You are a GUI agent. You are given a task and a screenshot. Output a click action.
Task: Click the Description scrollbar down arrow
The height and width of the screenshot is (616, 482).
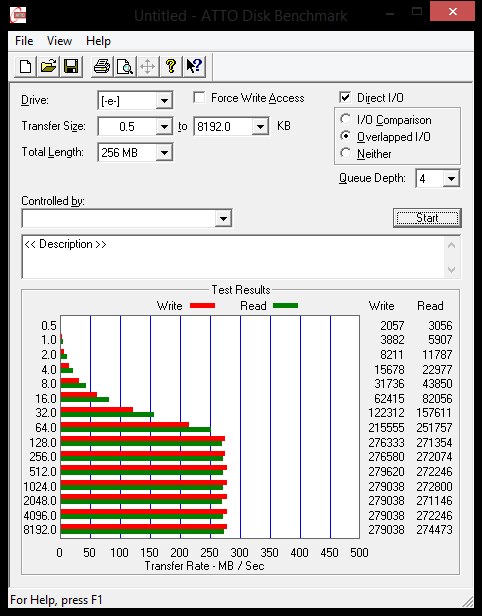pyautogui.click(x=451, y=270)
